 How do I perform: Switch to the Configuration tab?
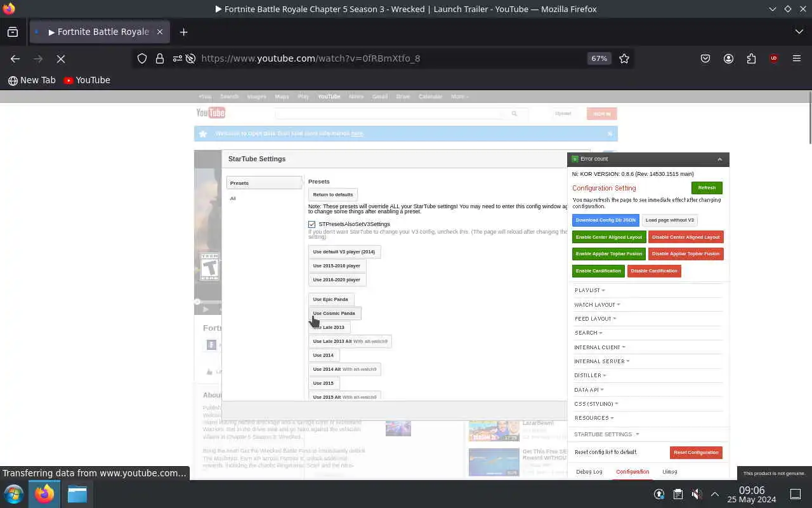(632, 472)
